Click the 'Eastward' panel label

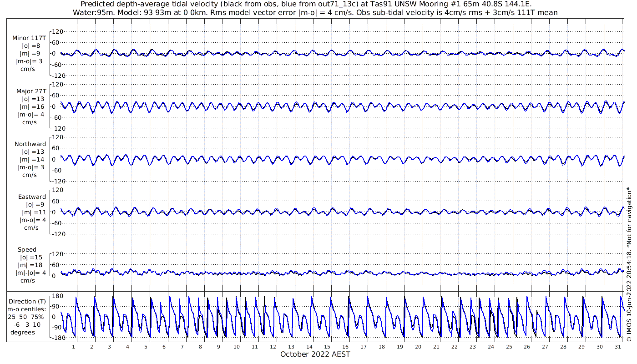pos(32,197)
